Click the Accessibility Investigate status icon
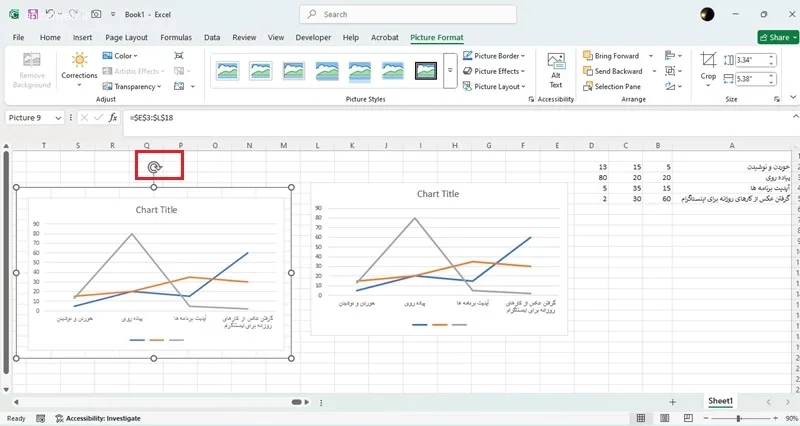Image resolution: width=800 pixels, height=426 pixels. 59,418
